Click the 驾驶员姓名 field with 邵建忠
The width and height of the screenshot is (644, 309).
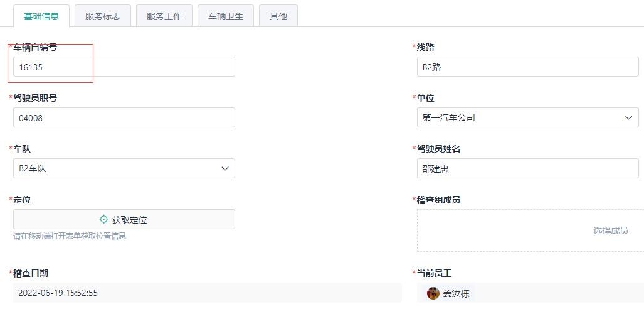click(x=527, y=169)
